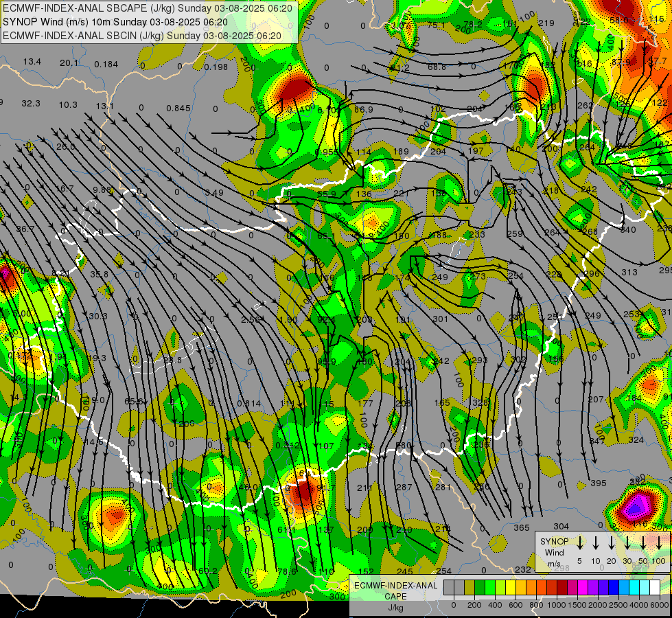Click the map value '259'
Screen dimensions: 672x618
pos(515,233)
